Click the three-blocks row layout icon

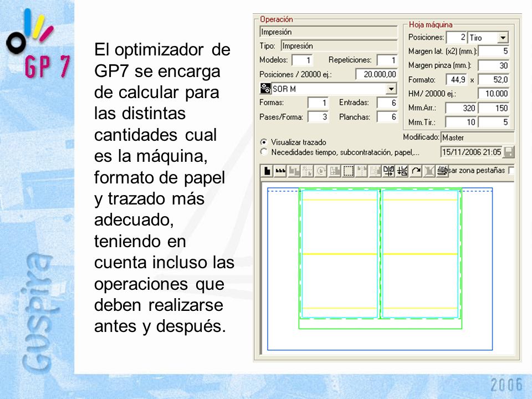tap(280, 171)
